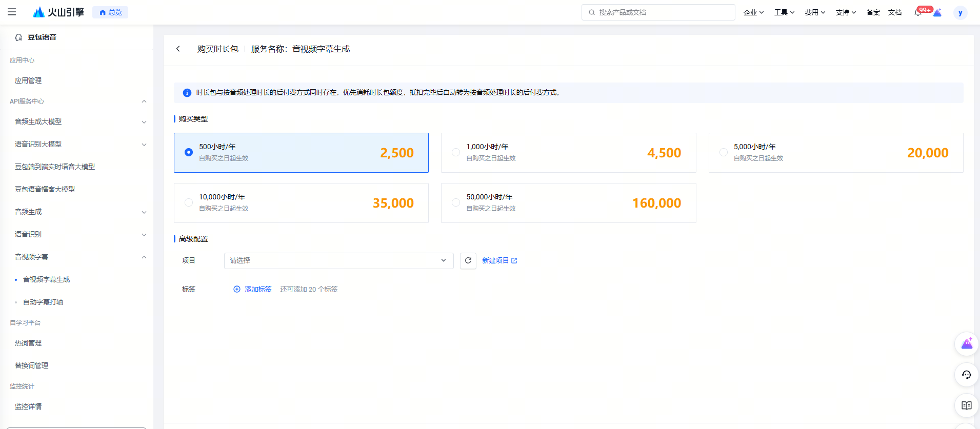The height and width of the screenshot is (429, 980).
Task: Open the 项目 selection dropdown
Action: [x=338, y=260]
